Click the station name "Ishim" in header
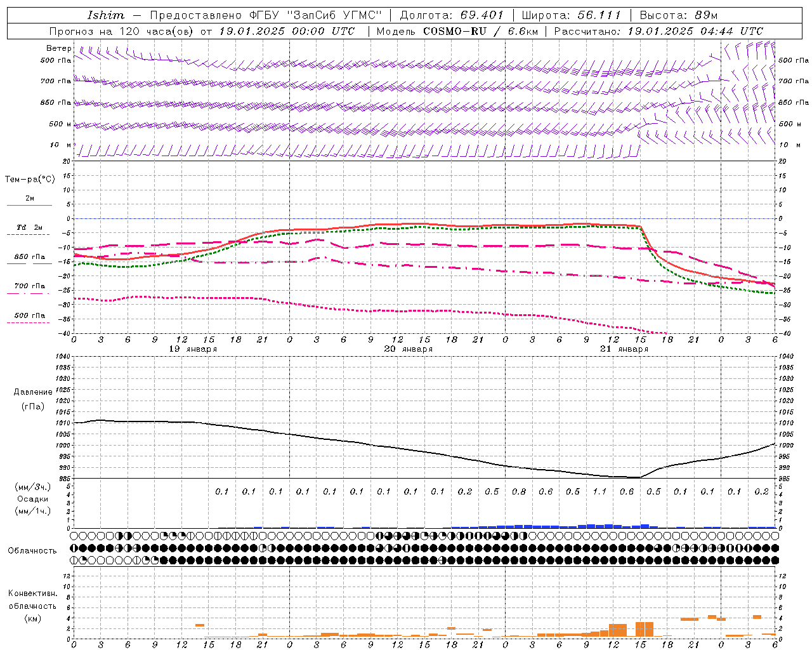Image resolution: width=812 pixels, height=650 pixels. tap(106, 15)
